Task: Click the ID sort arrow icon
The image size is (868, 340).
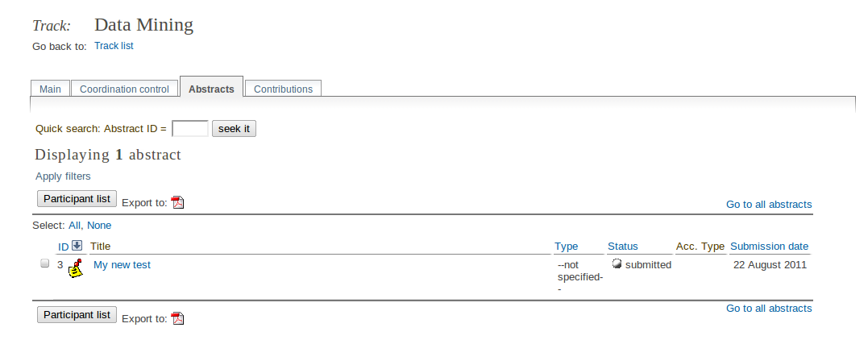Action: (77, 245)
